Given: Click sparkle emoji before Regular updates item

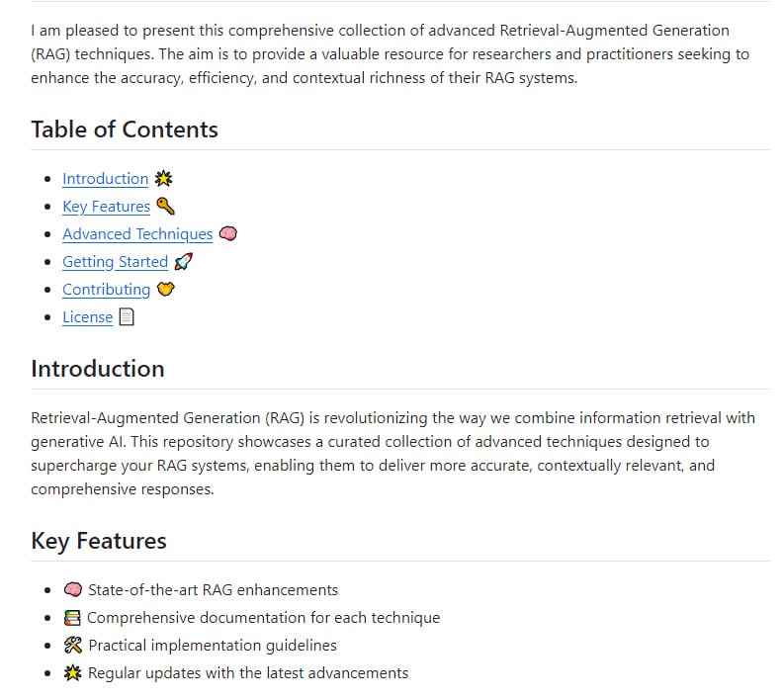Looking at the screenshot, I should click(x=72, y=673).
